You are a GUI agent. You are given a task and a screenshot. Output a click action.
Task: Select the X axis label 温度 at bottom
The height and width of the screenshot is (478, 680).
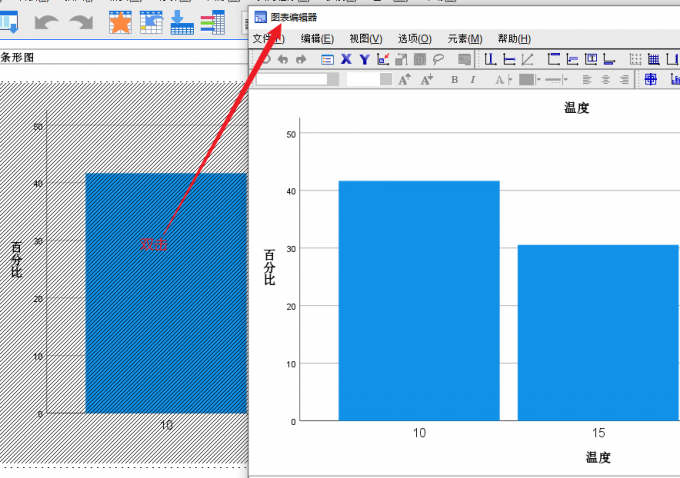pyautogui.click(x=598, y=457)
